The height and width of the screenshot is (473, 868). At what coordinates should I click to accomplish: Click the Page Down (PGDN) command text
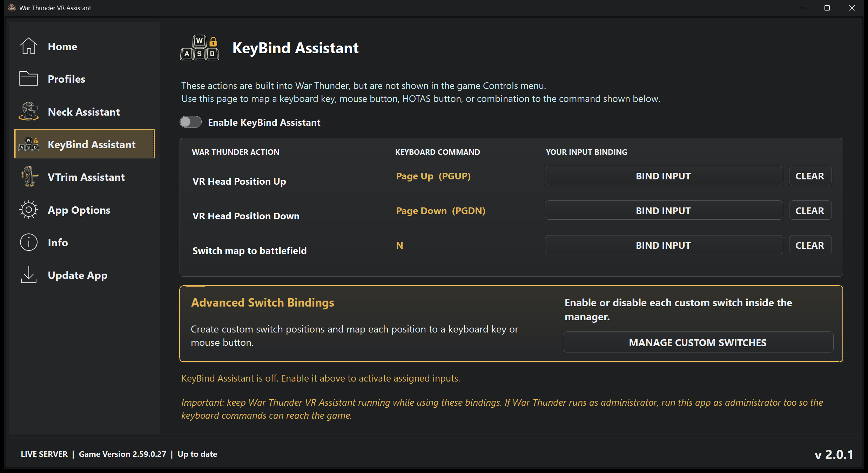[x=440, y=211]
